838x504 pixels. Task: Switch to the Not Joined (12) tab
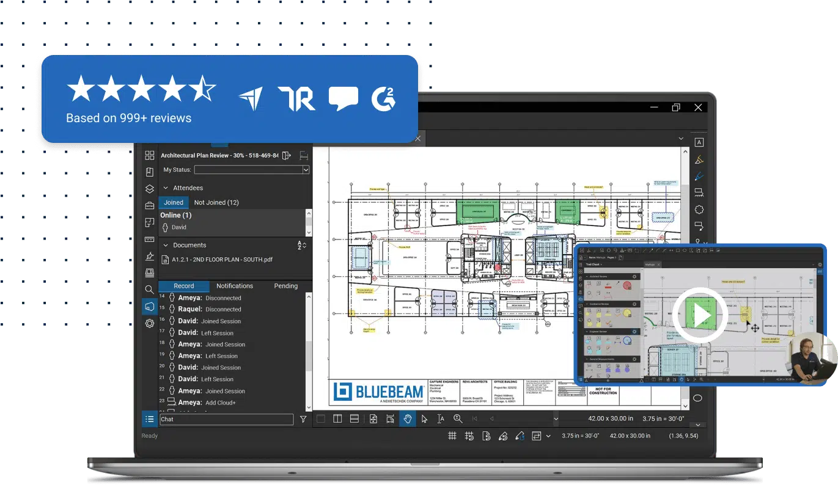[x=216, y=202]
